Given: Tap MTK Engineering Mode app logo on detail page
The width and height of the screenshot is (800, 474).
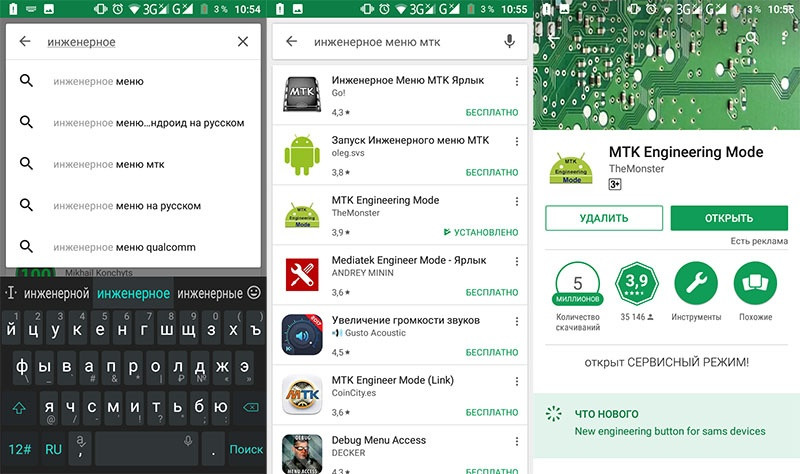Looking at the screenshot, I should 571,168.
